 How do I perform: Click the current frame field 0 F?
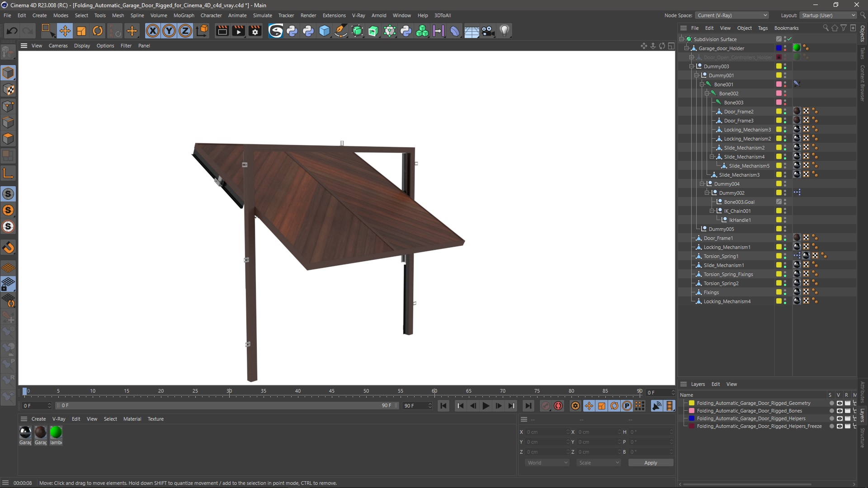660,392
